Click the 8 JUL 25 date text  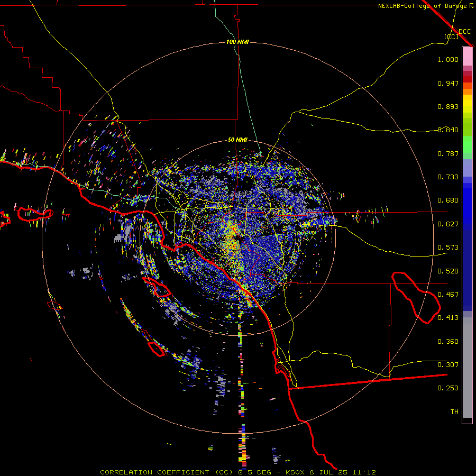coord(328,472)
